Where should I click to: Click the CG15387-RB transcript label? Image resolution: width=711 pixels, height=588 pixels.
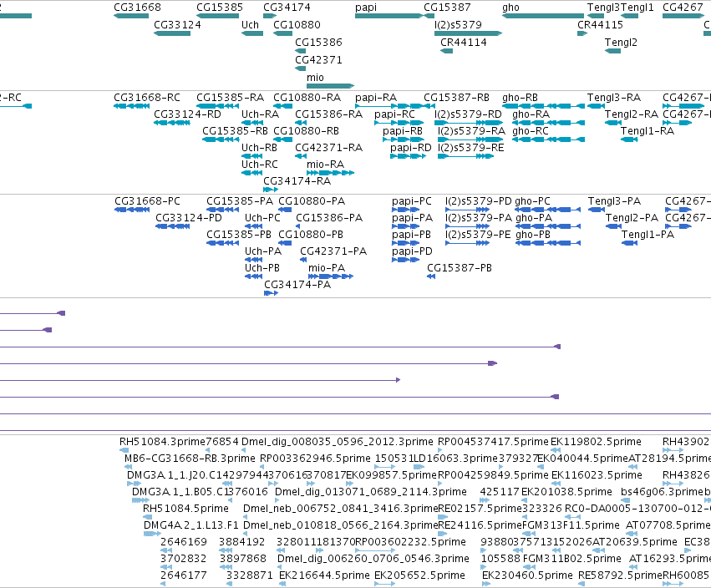point(457,98)
